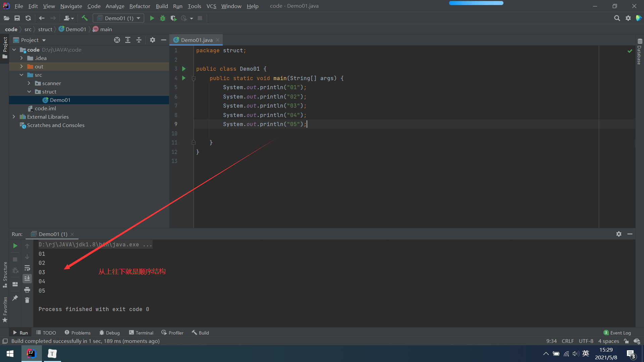Screen dimensions: 644x362
Task: Clear console output with trash icon
Action: (x=27, y=300)
